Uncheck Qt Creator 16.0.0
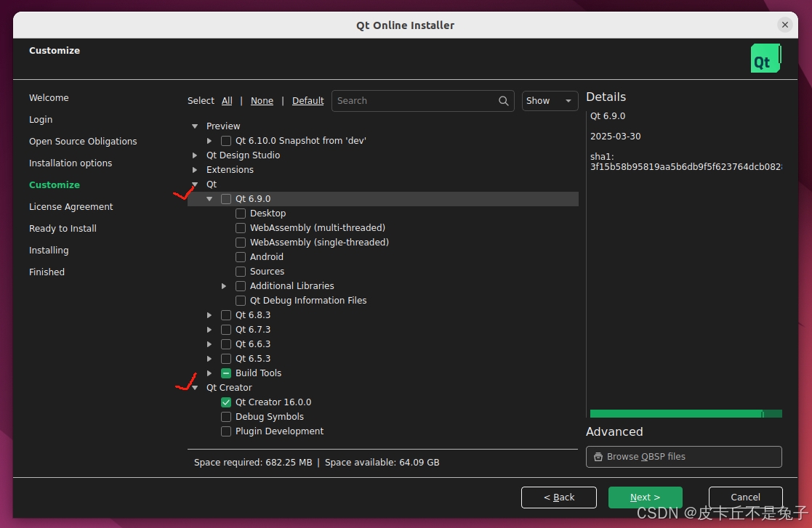The image size is (812, 528). [x=226, y=402]
